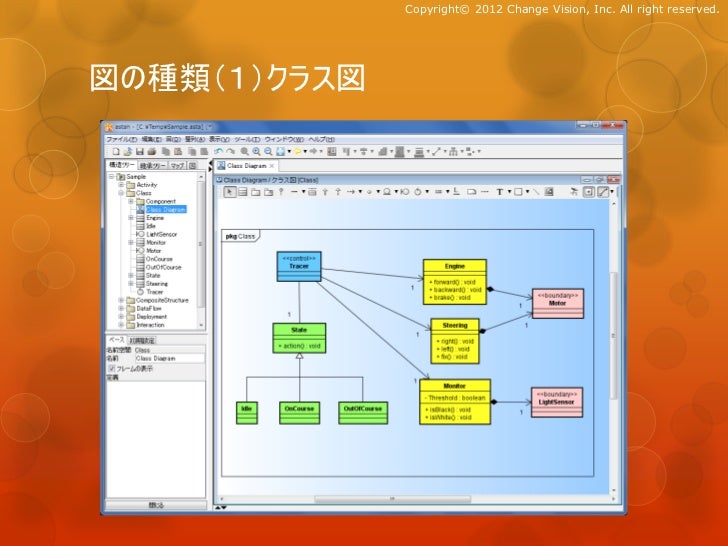728x546 pixels.
Task: Select the Class Diagram editor tab
Action: click(x=247, y=166)
